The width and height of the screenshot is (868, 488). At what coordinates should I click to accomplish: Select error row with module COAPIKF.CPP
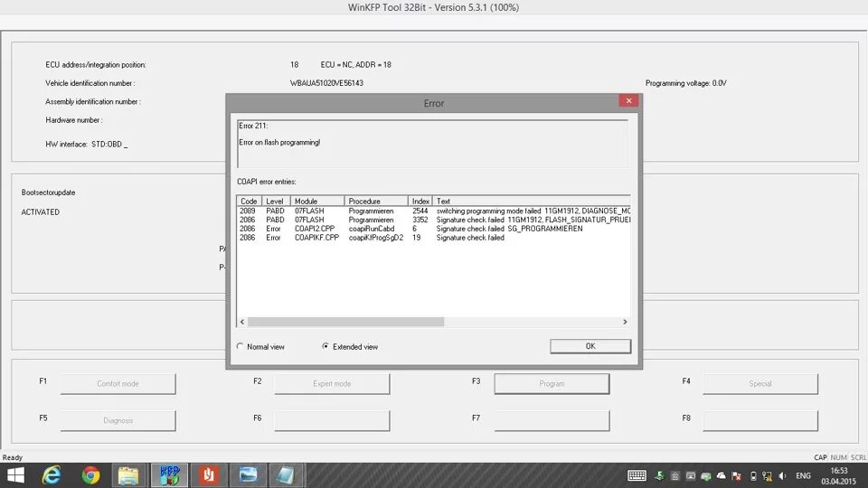click(434, 238)
